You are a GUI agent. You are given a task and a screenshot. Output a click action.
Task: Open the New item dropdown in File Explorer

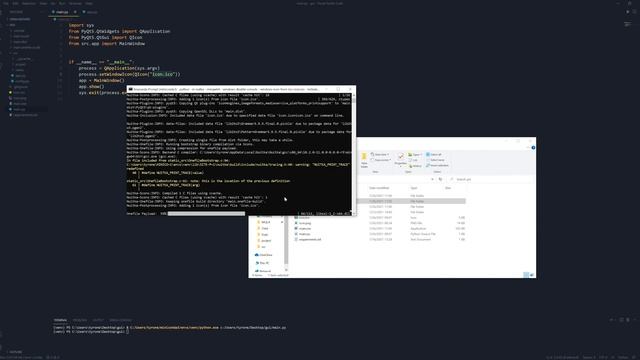click(x=380, y=155)
